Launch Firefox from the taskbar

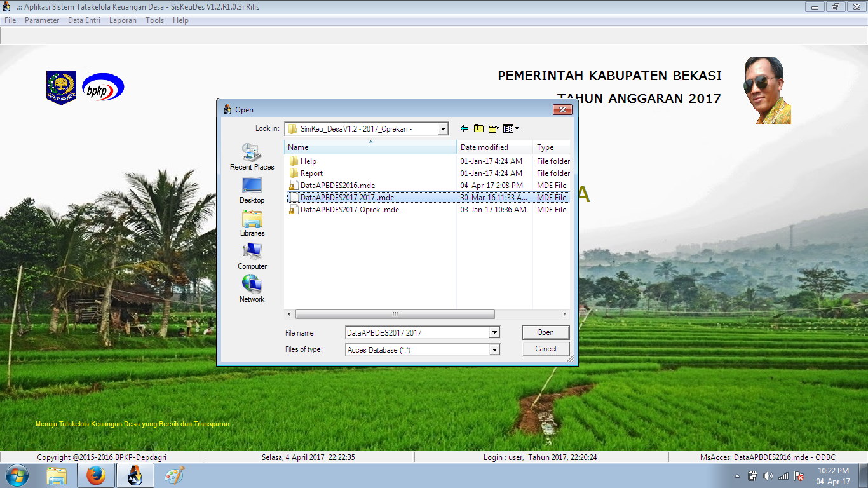tap(96, 475)
